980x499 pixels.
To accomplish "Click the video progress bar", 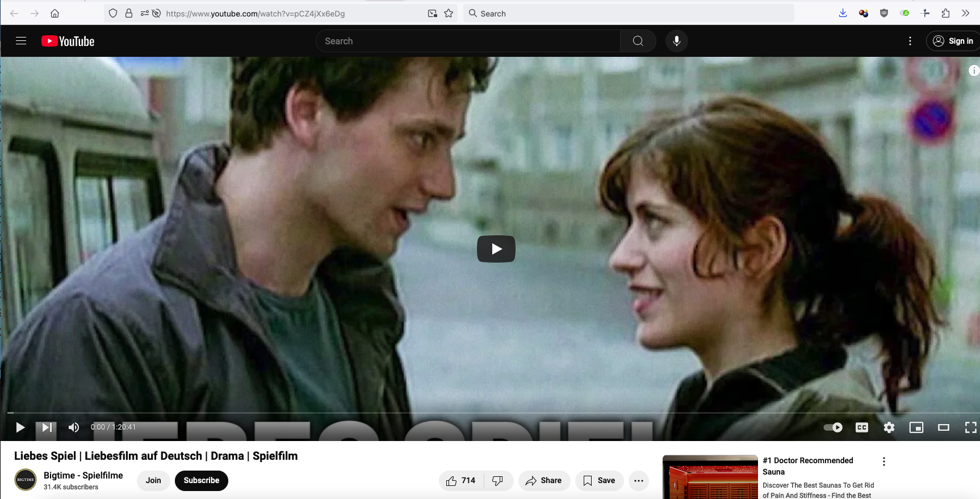I will pyautogui.click(x=492, y=413).
